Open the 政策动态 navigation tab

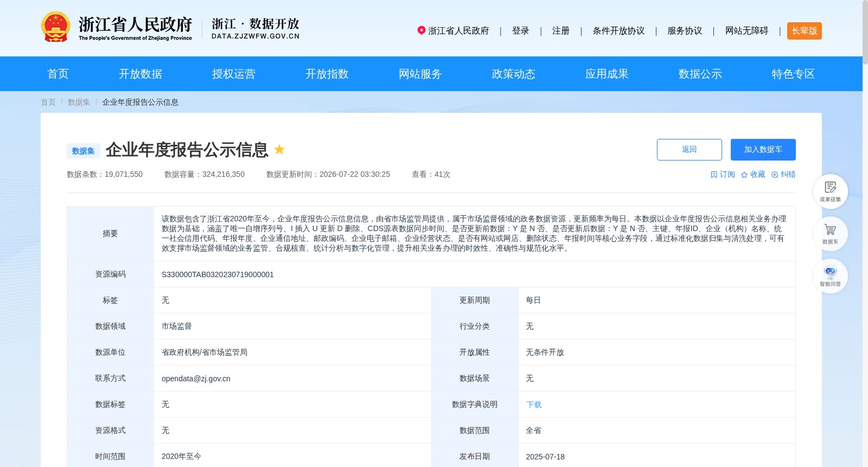pyautogui.click(x=514, y=74)
